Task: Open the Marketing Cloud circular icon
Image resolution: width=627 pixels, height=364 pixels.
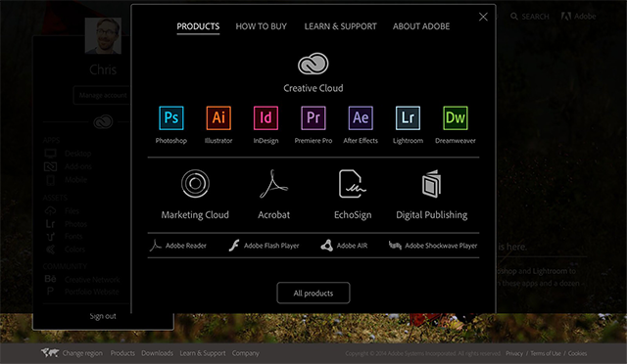Action: [x=195, y=184]
